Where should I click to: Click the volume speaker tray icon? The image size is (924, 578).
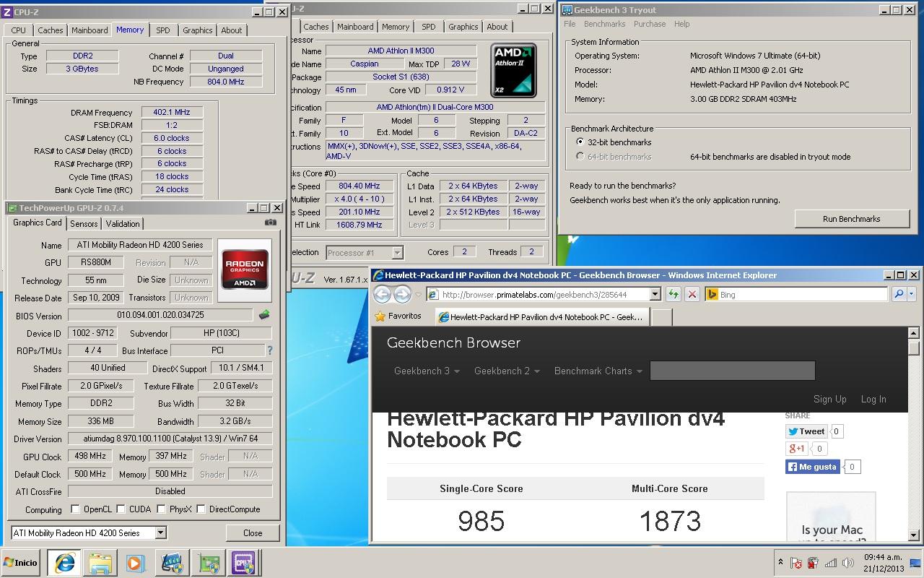[x=849, y=563]
